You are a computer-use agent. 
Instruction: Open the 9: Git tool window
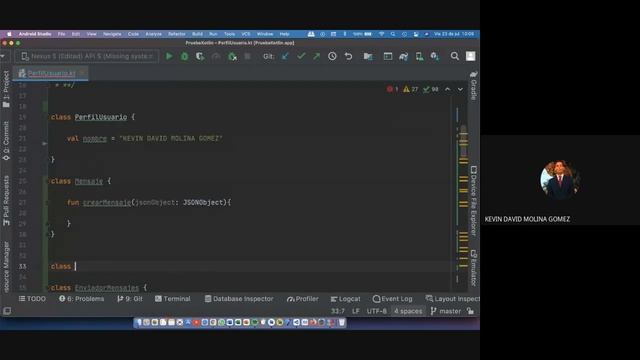click(x=130, y=299)
